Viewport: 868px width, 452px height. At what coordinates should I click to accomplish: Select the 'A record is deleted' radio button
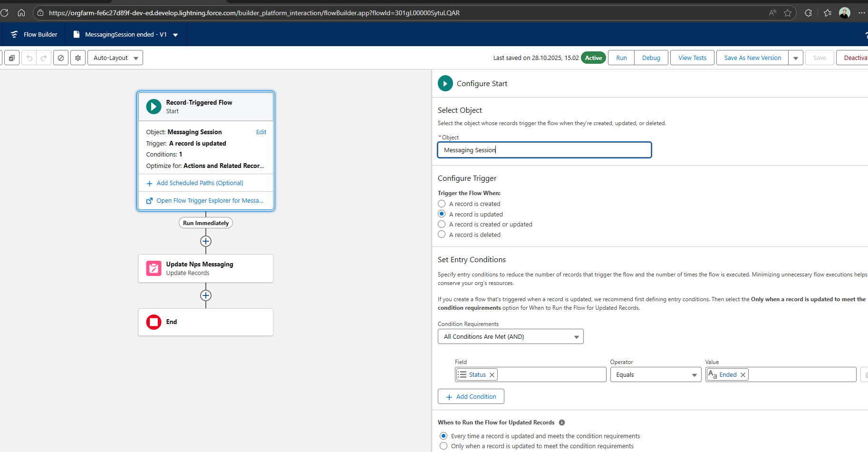pyautogui.click(x=441, y=234)
